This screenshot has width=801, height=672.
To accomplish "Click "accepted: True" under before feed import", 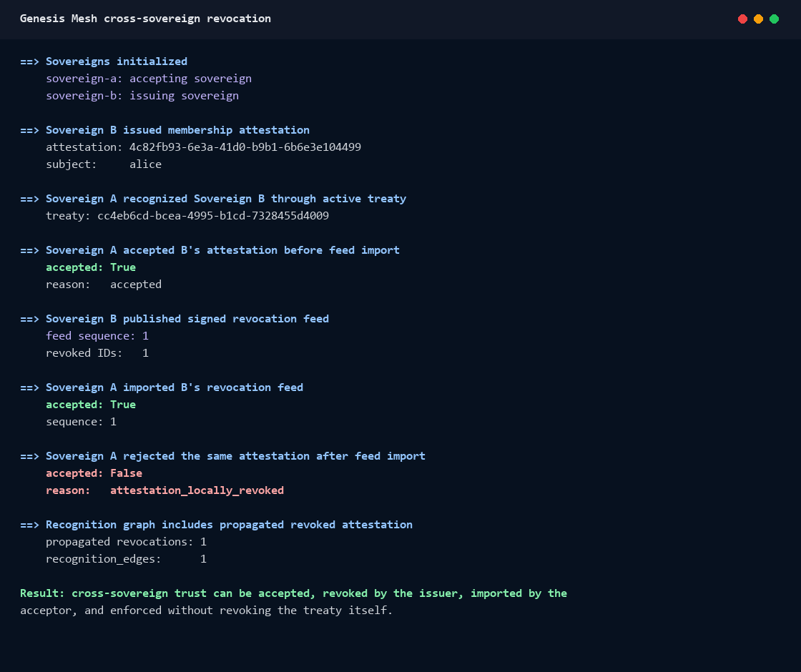I will [x=91, y=267].
